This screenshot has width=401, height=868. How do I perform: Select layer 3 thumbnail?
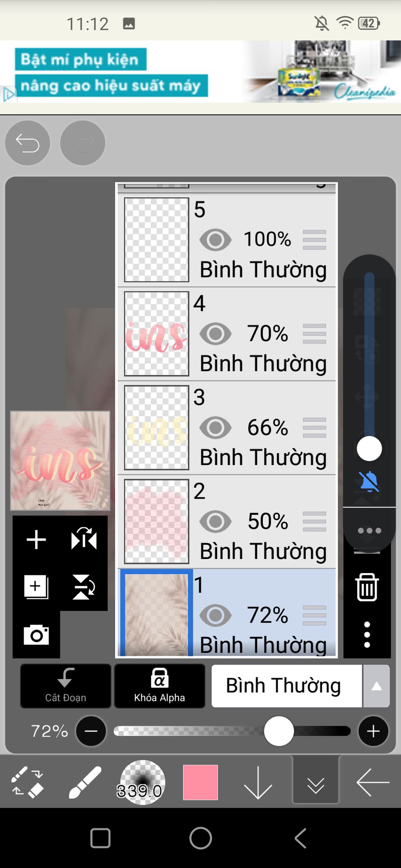click(157, 428)
